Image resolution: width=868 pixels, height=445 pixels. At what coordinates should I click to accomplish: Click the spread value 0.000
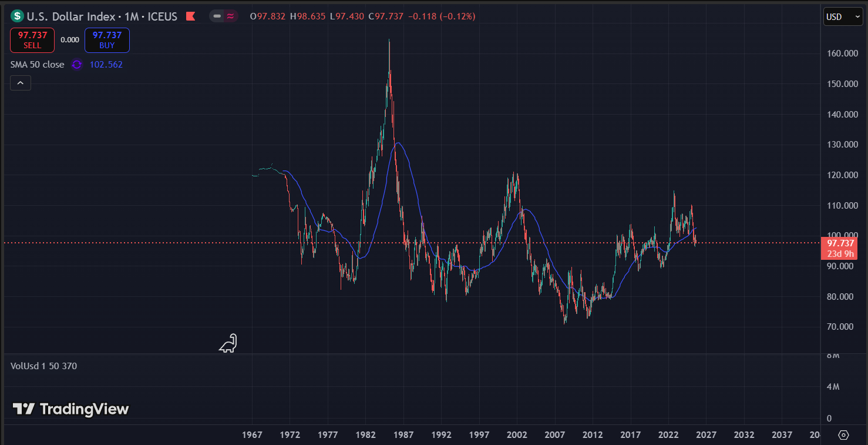click(70, 40)
